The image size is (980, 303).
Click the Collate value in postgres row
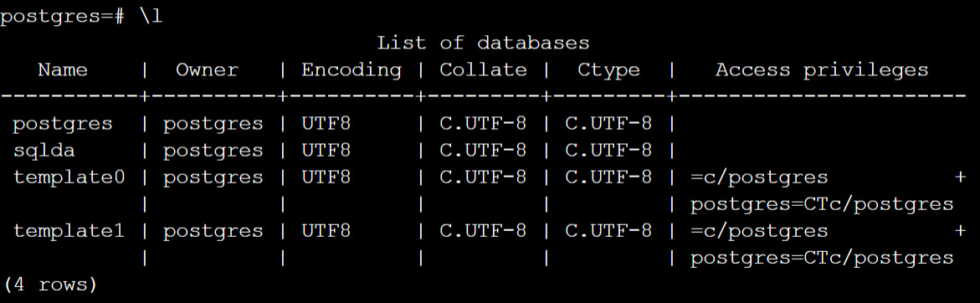[483, 124]
